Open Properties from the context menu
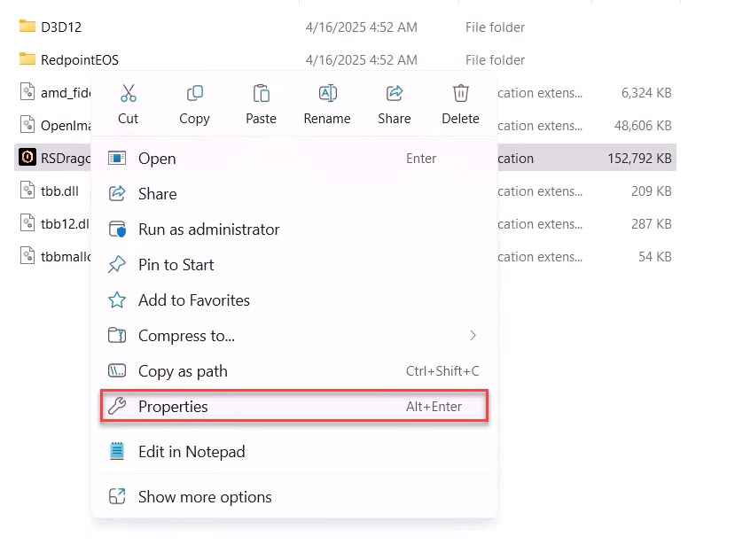The image size is (735, 560). point(173,407)
